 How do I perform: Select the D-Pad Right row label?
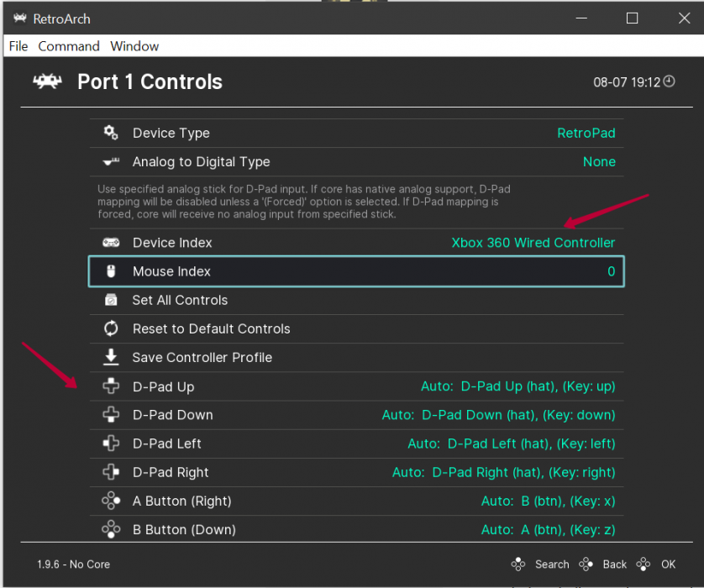tap(171, 472)
